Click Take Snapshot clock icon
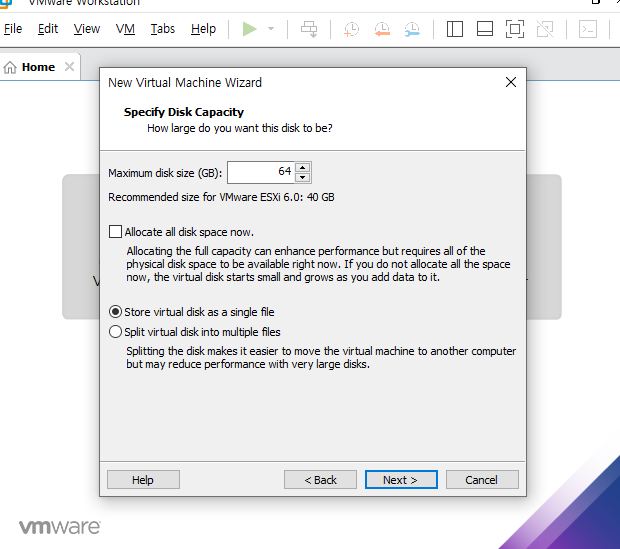 tap(351, 29)
